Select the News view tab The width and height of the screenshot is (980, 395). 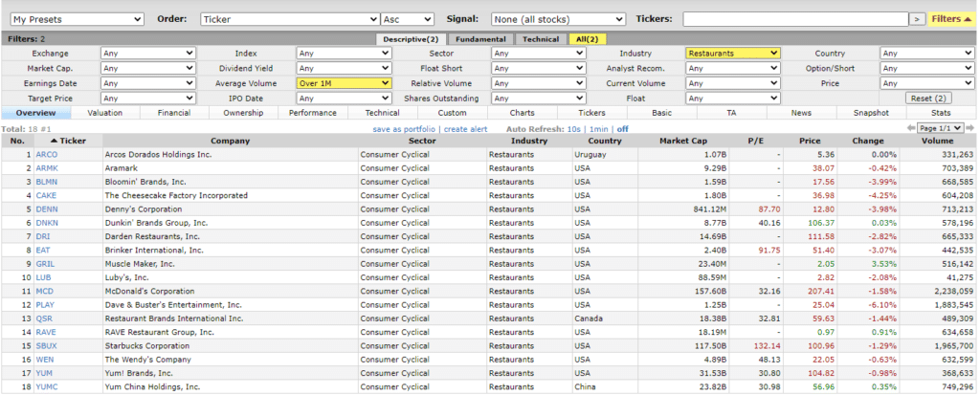tap(801, 113)
